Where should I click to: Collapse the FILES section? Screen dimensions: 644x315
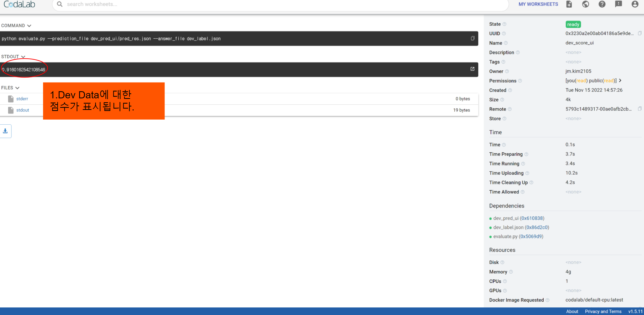(x=17, y=88)
